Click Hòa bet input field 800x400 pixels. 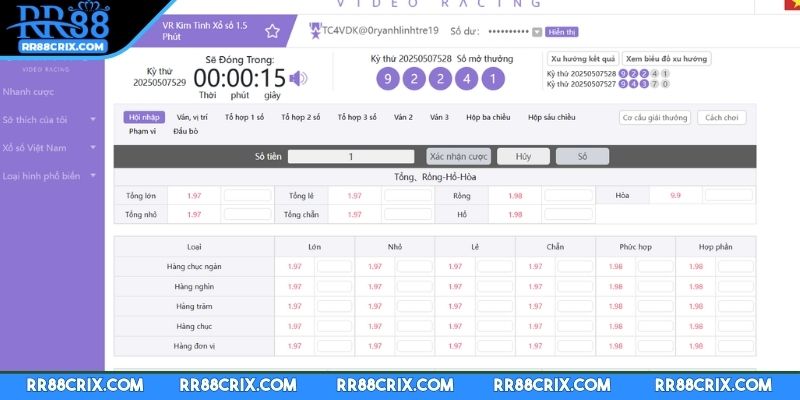729,195
